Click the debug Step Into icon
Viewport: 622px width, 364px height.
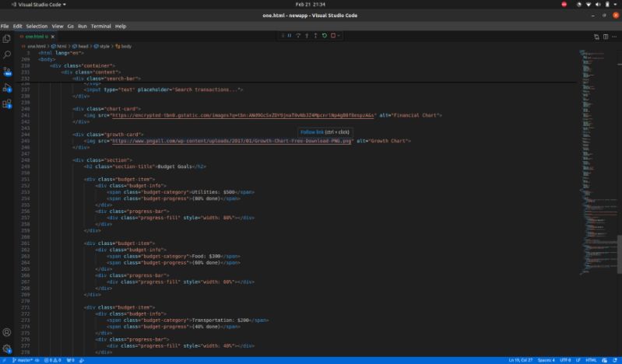(x=307, y=36)
